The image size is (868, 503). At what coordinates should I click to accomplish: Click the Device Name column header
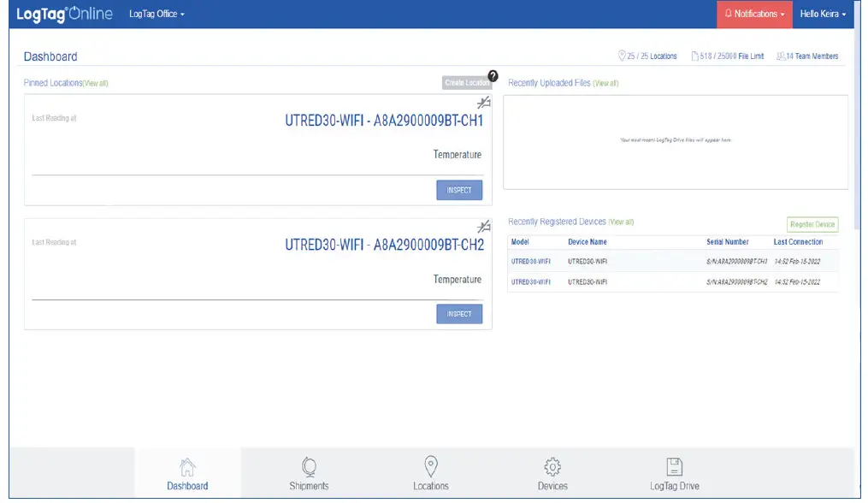point(588,242)
